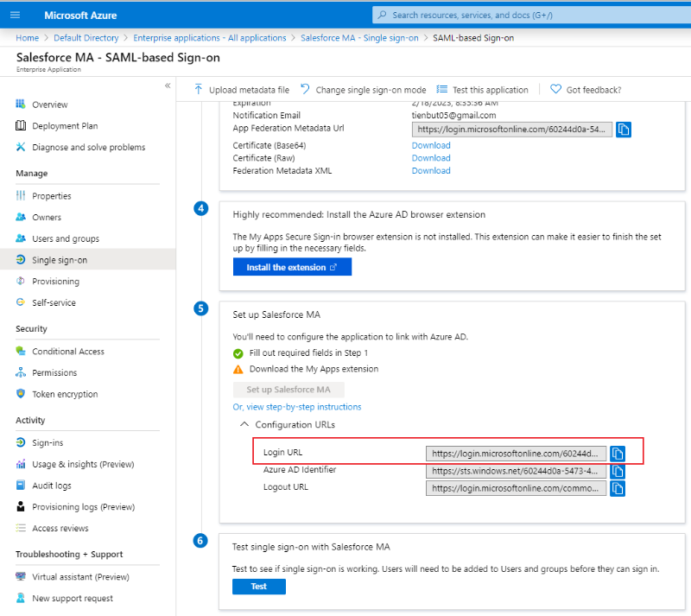
Task: Download the Certificate (Base64) file
Action: 430,145
